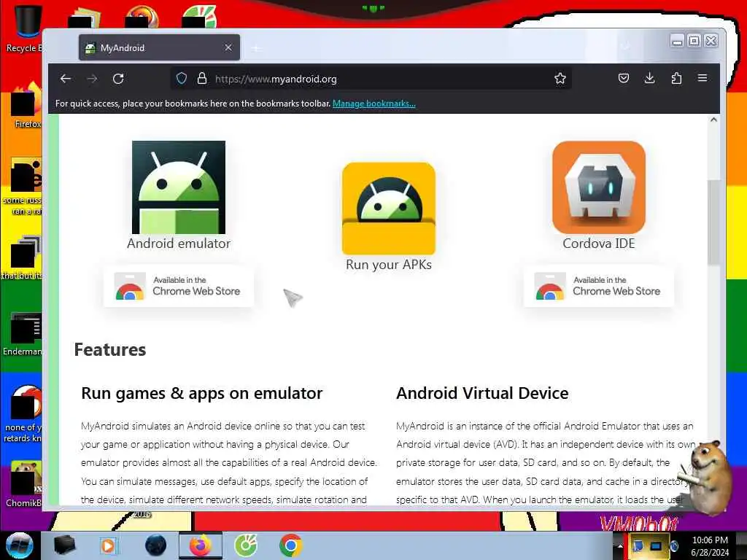Open the extensions puzzle piece icon
This screenshot has width=747, height=560.
[676, 79]
